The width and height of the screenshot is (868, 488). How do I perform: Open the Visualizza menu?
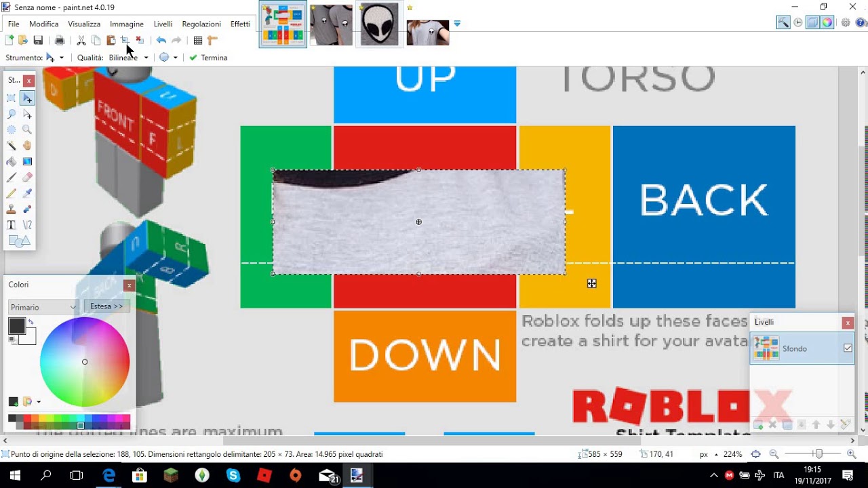[84, 24]
